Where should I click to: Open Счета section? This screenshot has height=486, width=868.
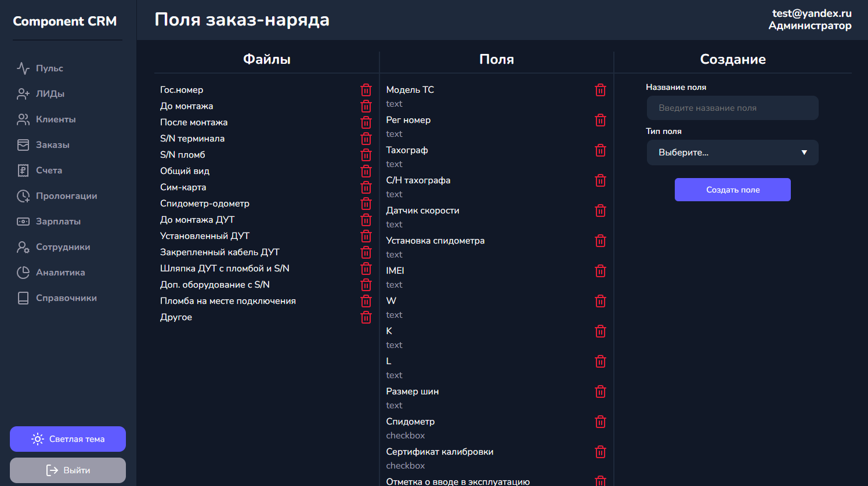pos(39,171)
